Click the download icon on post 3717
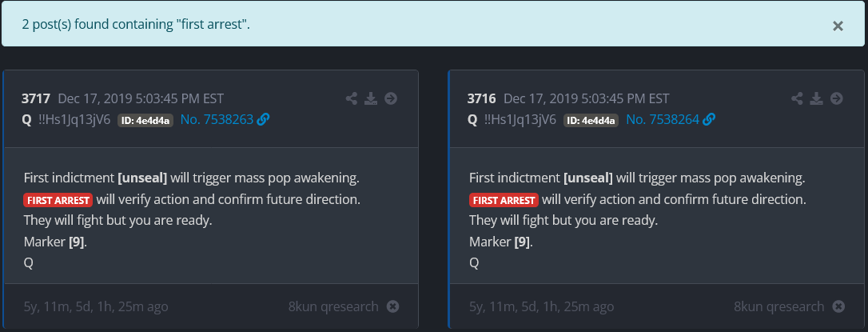868x332 pixels. tap(371, 99)
